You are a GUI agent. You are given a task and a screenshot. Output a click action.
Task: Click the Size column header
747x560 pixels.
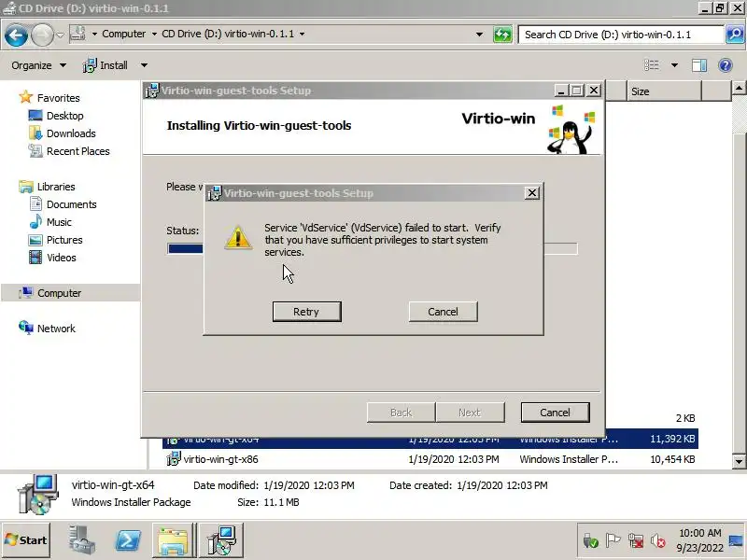coord(664,91)
